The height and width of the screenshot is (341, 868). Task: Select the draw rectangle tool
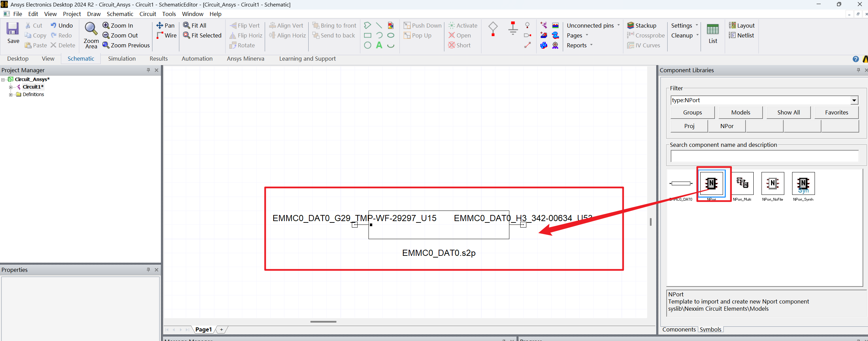coord(367,35)
